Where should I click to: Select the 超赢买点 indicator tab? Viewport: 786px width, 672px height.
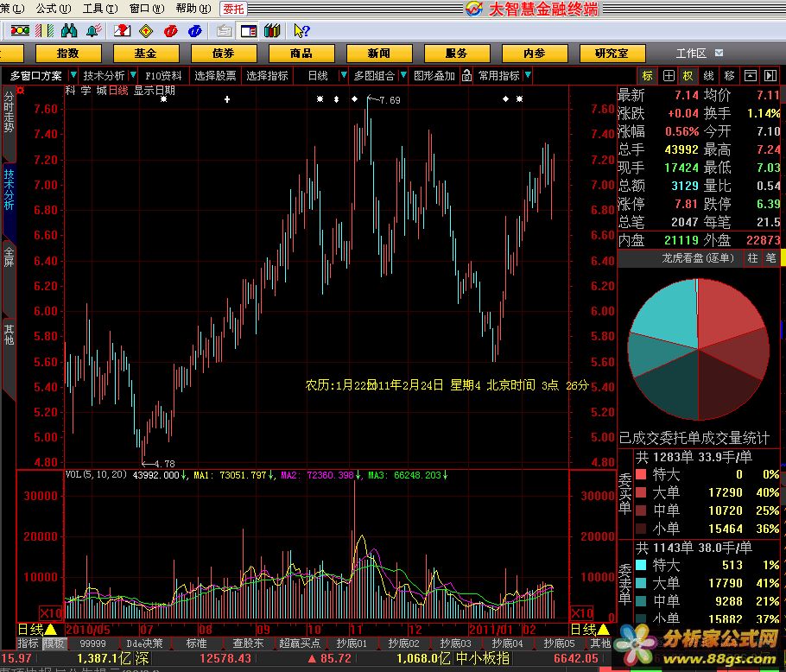coord(299,643)
